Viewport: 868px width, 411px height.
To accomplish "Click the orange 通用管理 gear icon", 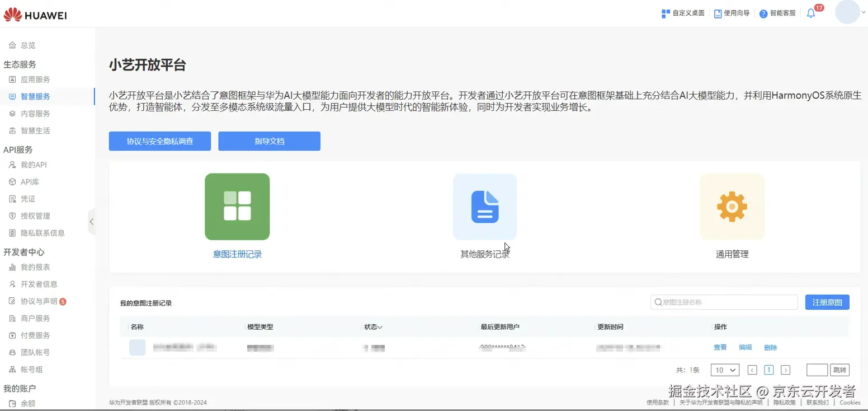I will click(x=732, y=207).
